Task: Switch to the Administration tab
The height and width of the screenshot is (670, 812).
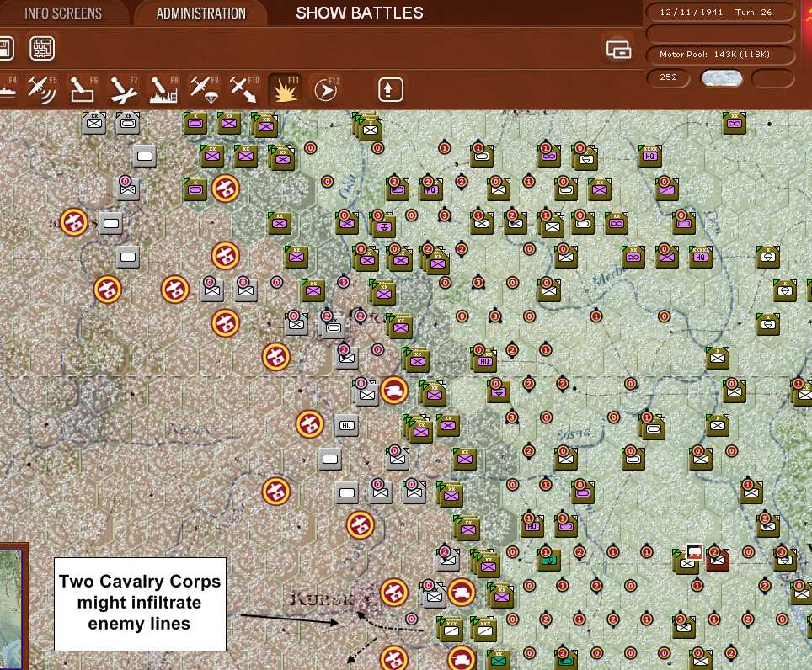Action: [201, 13]
